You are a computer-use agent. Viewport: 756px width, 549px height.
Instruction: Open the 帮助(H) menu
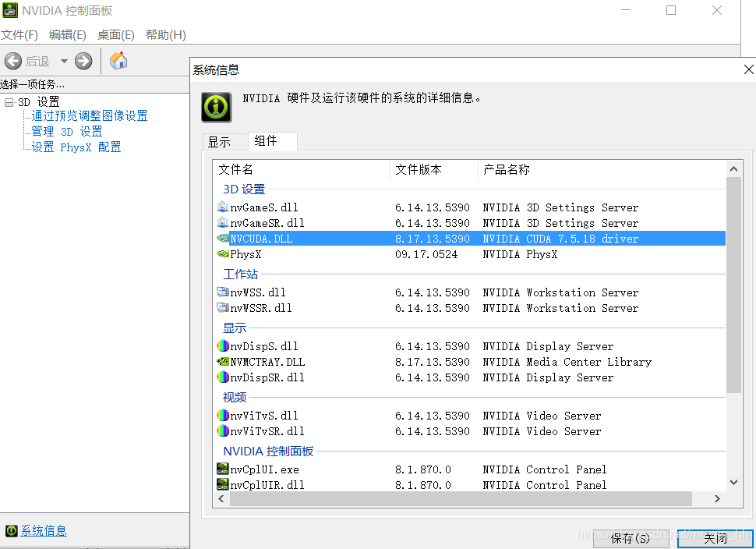click(166, 35)
